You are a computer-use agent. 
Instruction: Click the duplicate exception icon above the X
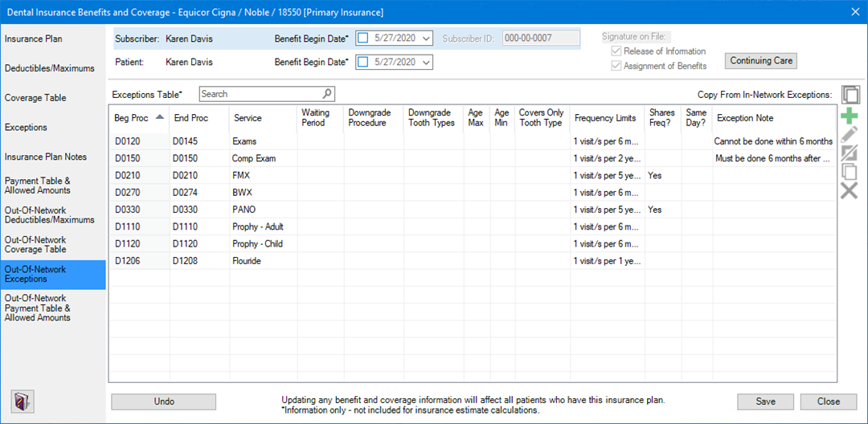tap(849, 172)
